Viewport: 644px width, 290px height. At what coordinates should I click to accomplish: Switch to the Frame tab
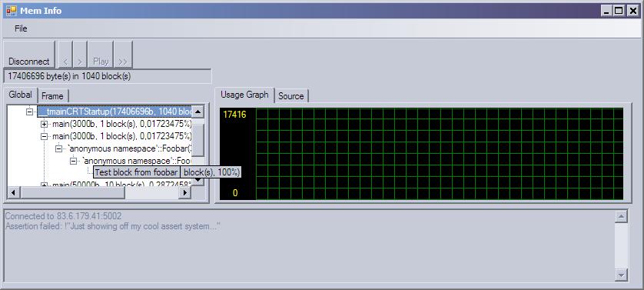click(52, 96)
